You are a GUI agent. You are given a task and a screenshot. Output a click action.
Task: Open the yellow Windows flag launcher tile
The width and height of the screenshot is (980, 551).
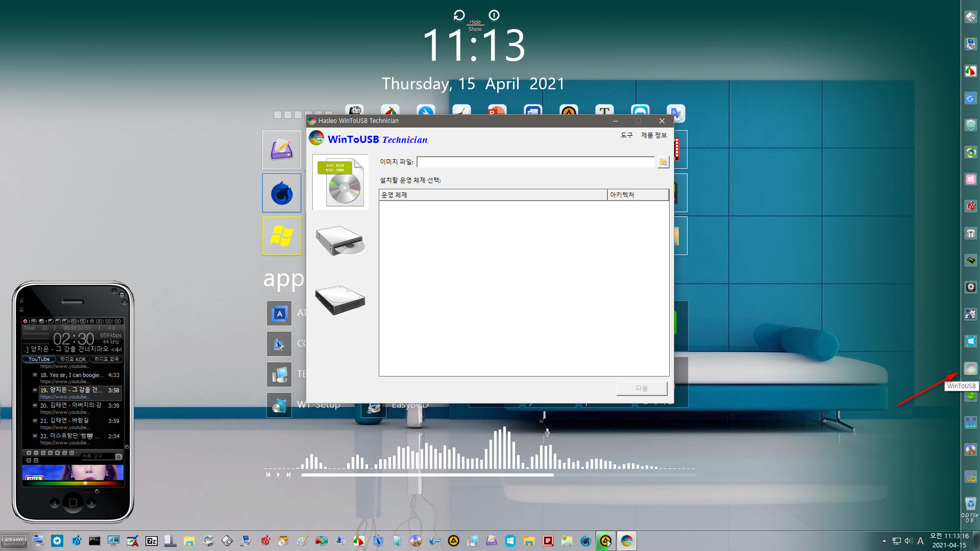pyautogui.click(x=282, y=236)
